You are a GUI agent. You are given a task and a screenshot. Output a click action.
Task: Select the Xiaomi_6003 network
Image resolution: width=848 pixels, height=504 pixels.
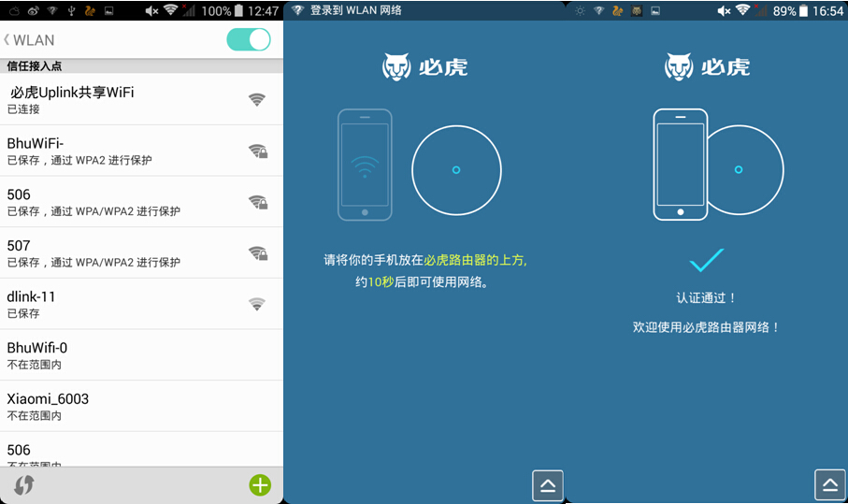(x=142, y=406)
